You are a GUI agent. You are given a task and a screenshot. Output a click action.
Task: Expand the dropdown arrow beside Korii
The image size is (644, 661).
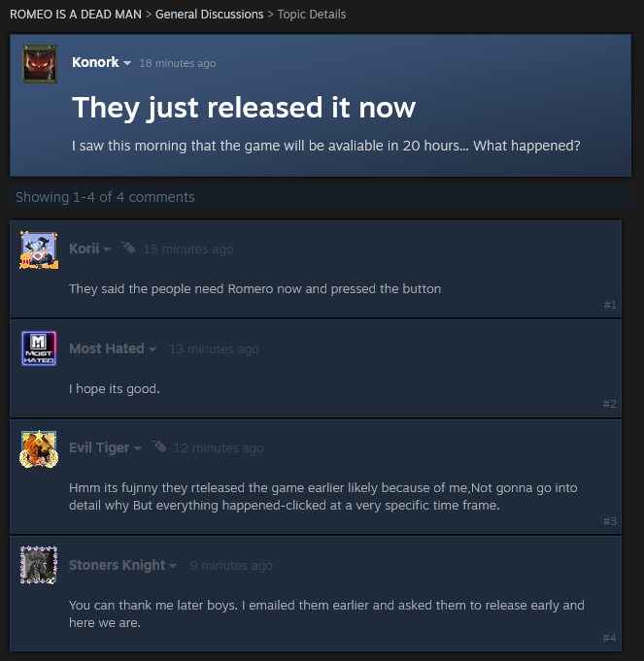coord(107,249)
